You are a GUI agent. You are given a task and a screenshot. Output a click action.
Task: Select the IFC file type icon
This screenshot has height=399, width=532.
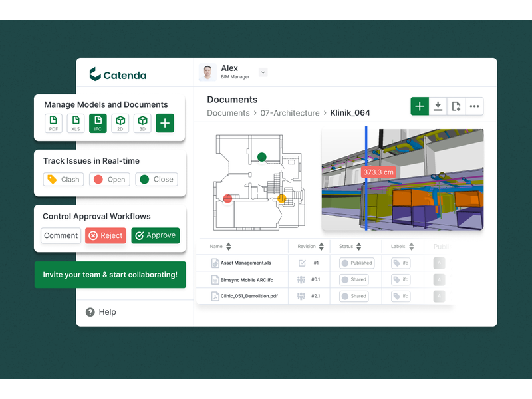98,123
